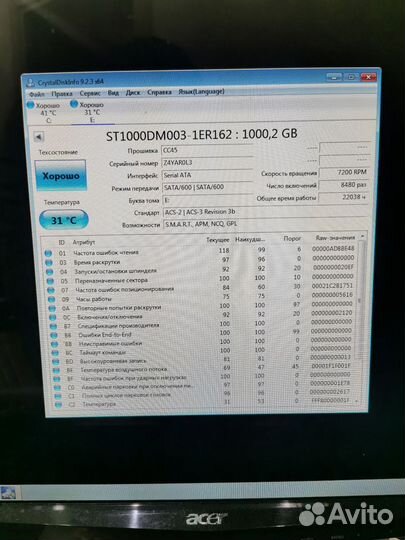Select raw value 000000005616
The height and width of the screenshot is (540, 405).
(332, 295)
